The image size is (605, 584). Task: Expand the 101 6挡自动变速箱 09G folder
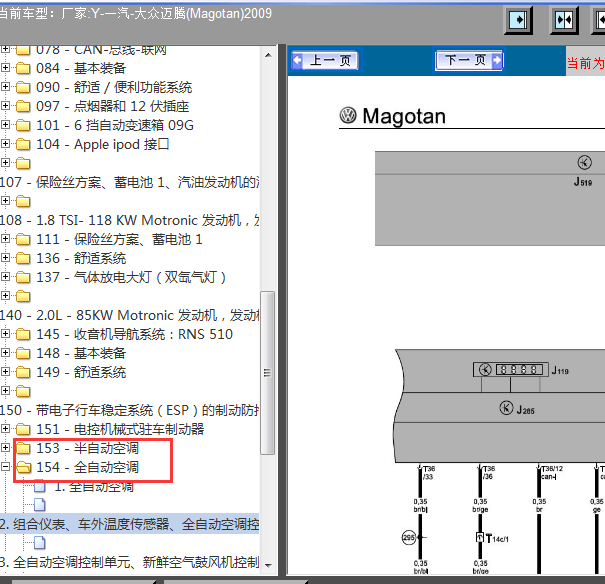(5, 125)
